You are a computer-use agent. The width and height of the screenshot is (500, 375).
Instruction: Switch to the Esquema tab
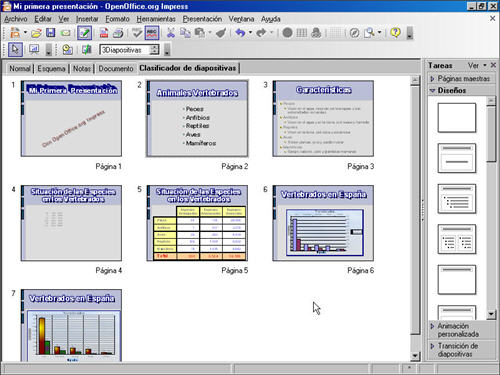tap(51, 68)
